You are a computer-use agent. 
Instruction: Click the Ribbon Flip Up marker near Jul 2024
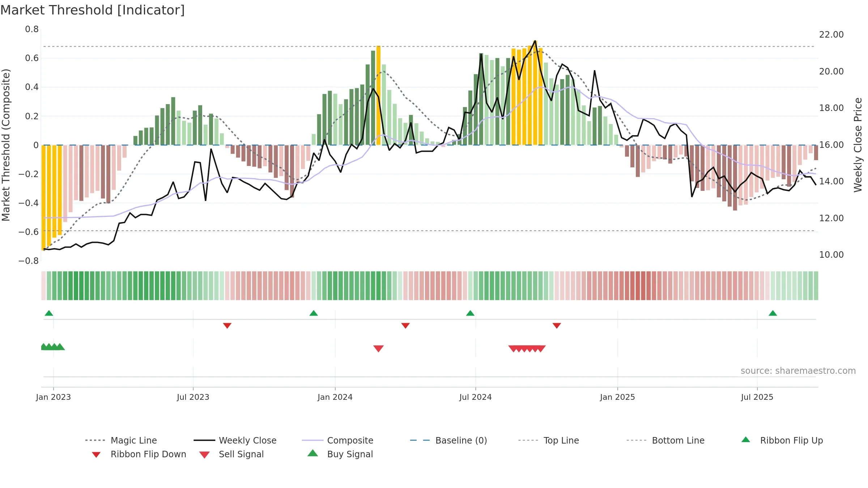click(x=470, y=313)
